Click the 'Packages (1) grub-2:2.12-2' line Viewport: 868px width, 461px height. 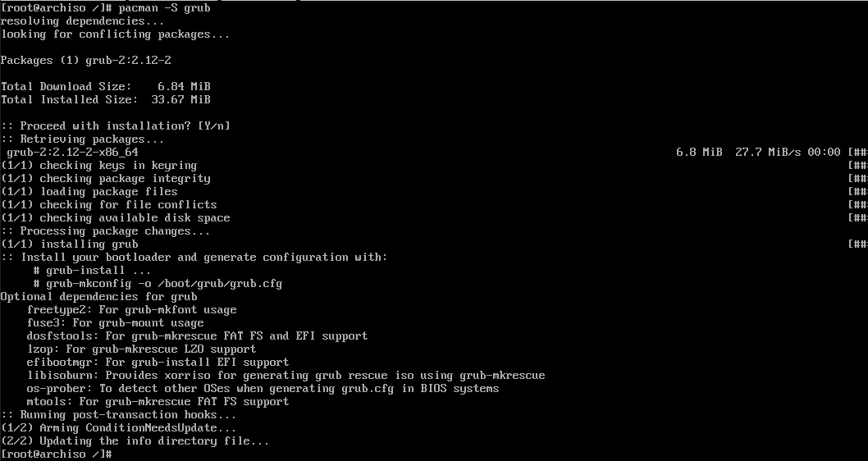85,61
